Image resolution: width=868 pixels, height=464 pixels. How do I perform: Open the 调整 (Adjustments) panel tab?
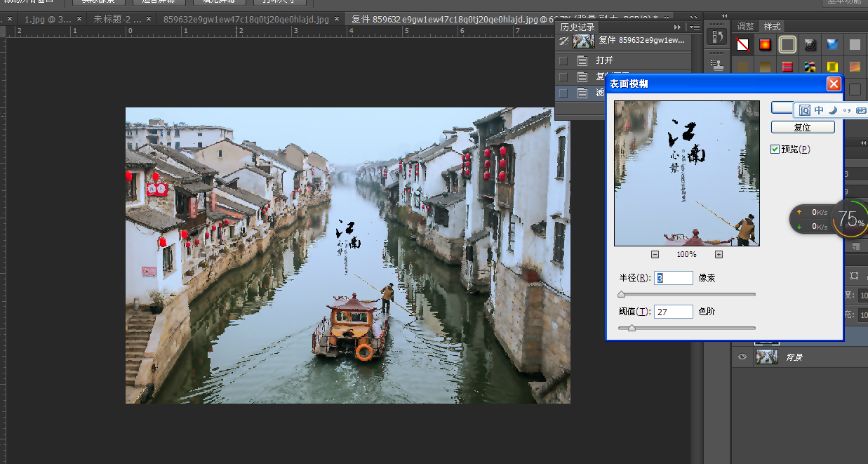coord(745,26)
